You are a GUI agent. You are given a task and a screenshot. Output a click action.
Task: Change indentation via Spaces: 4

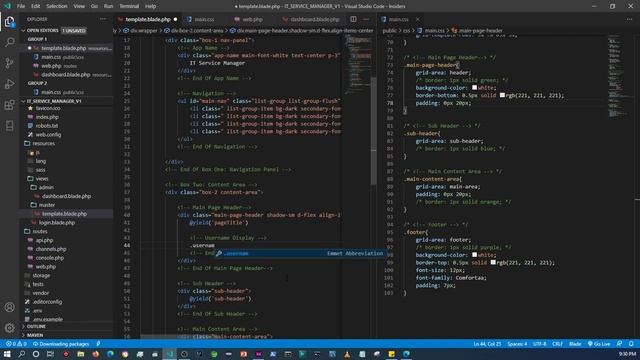(x=517, y=344)
